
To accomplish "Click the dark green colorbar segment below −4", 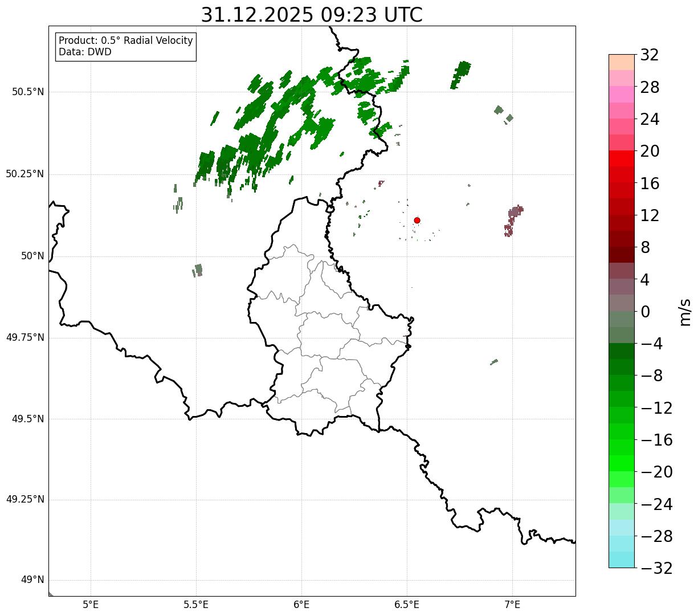I will [622, 351].
